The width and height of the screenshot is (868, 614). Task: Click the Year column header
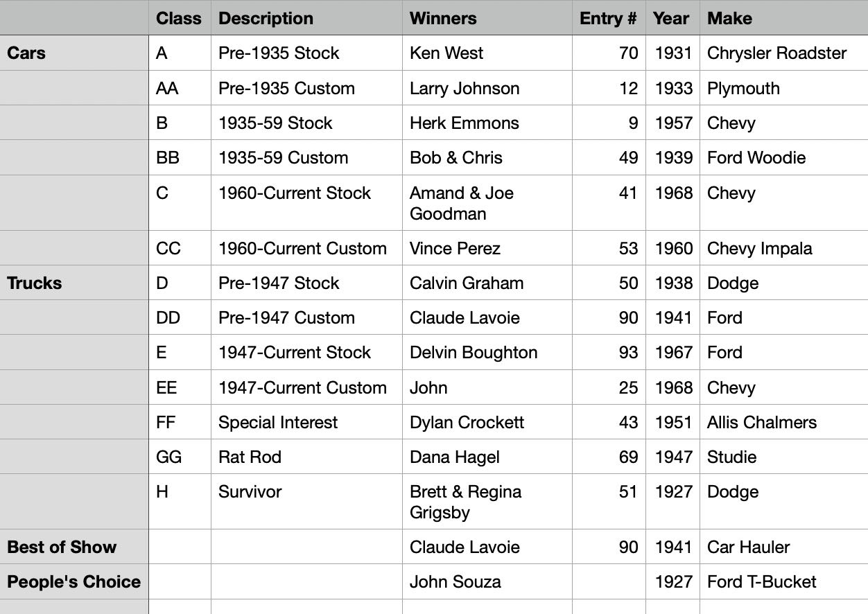coord(672,18)
